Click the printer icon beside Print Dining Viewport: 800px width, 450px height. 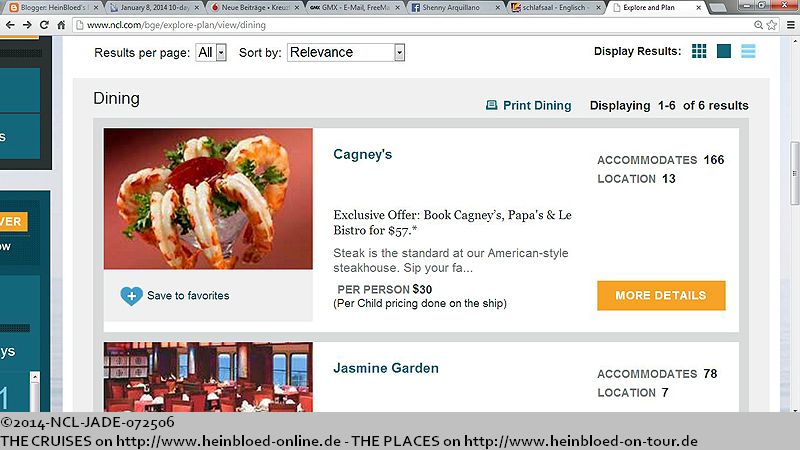pos(491,105)
